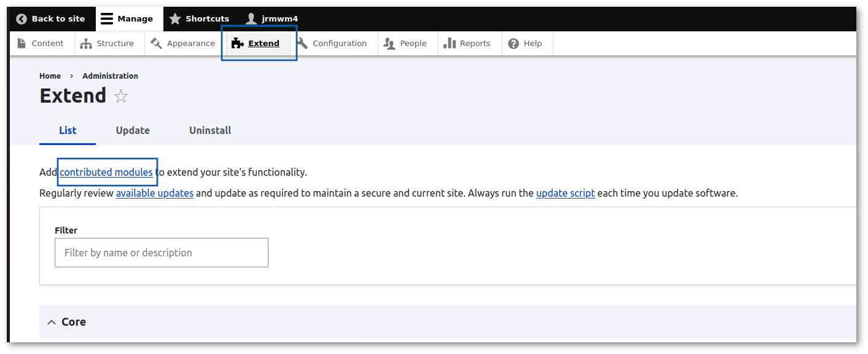868x354 pixels.
Task: Click the Back to site arrow icon
Action: pyautogui.click(x=22, y=19)
